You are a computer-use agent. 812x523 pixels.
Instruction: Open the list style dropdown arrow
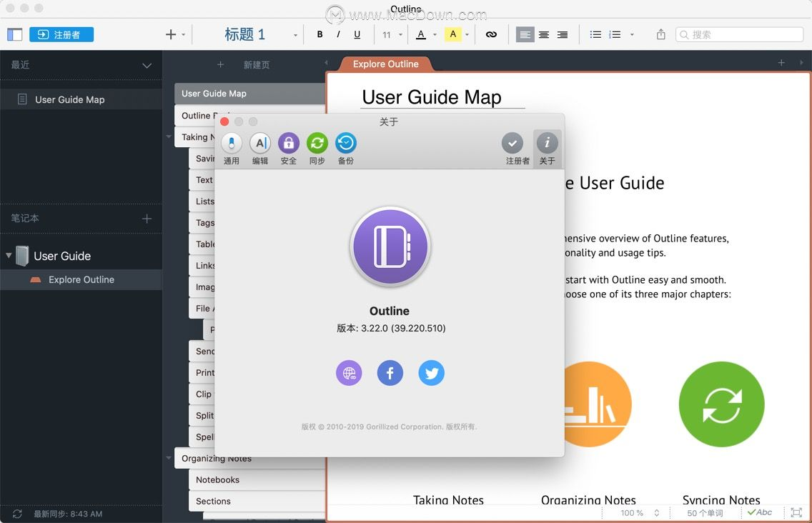click(632, 35)
